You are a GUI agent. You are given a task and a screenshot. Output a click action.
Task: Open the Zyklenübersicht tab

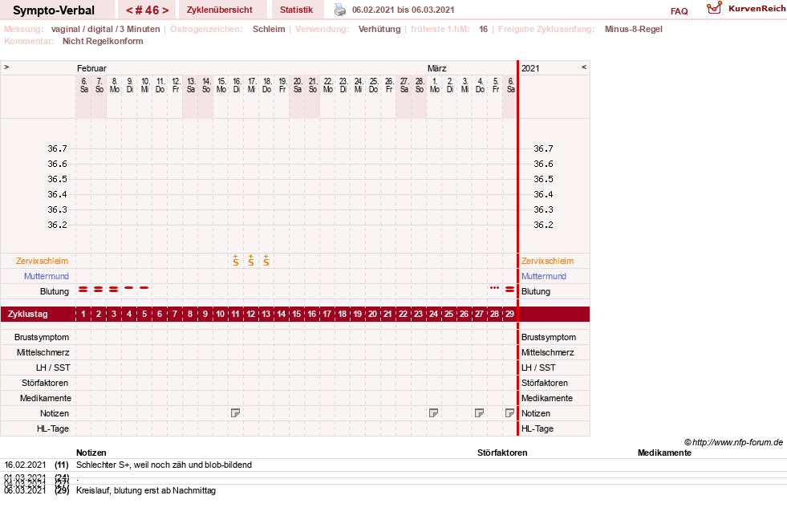219,10
